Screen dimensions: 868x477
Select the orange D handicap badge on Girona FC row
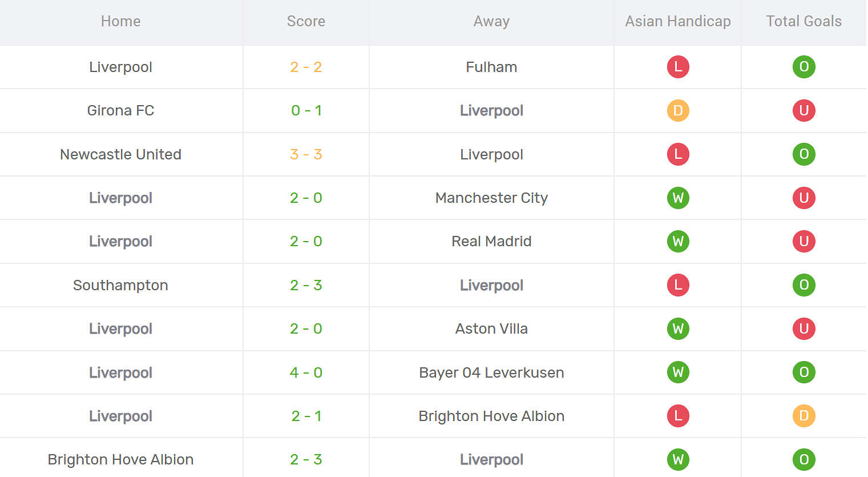coord(677,110)
